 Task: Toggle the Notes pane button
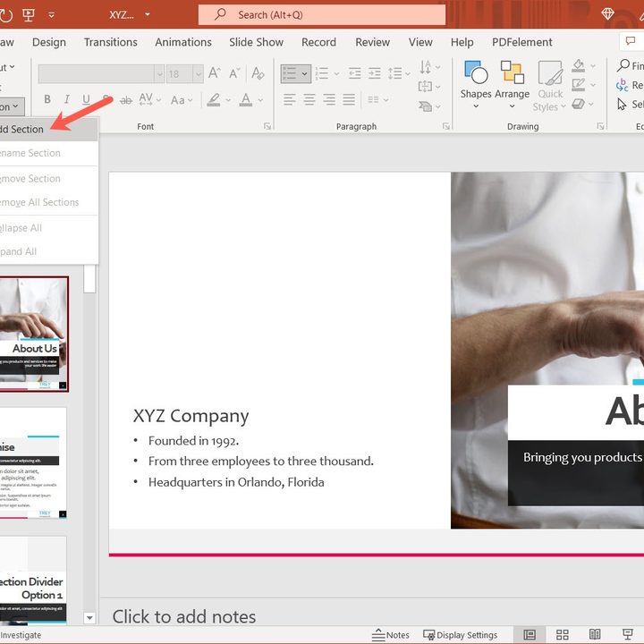pos(391,635)
